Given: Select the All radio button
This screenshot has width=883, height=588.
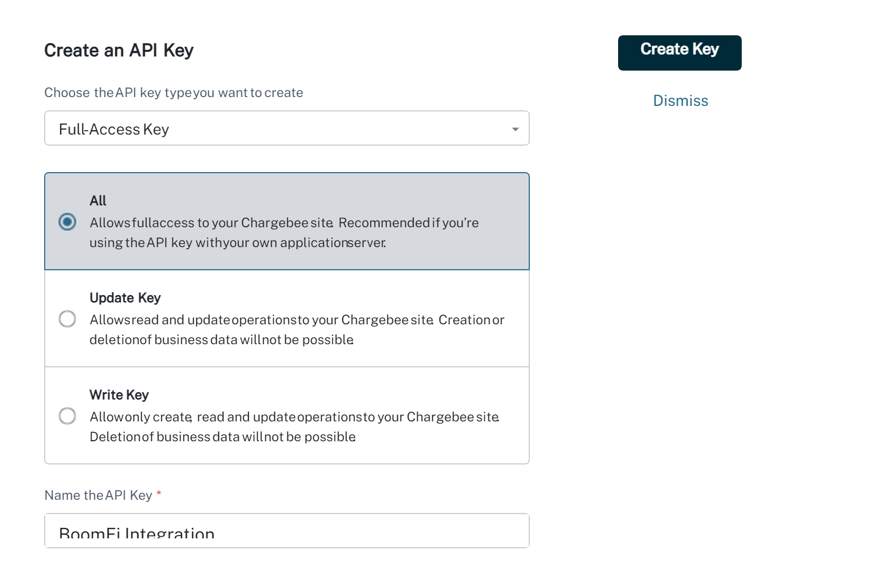Looking at the screenshot, I should tap(67, 222).
